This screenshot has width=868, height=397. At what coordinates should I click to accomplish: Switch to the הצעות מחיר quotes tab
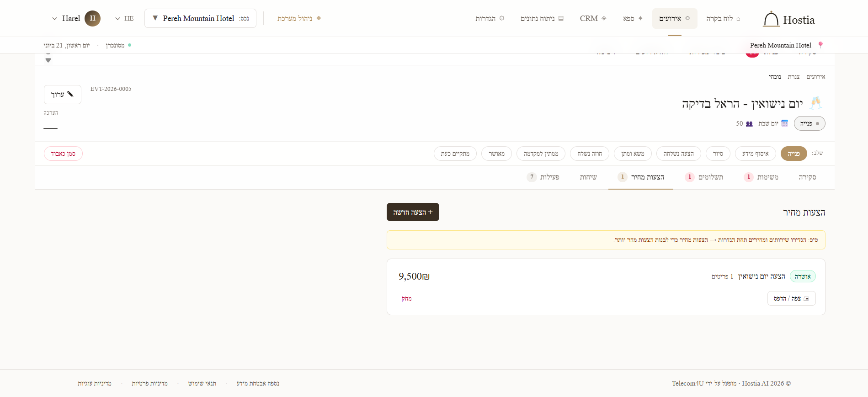641,177
